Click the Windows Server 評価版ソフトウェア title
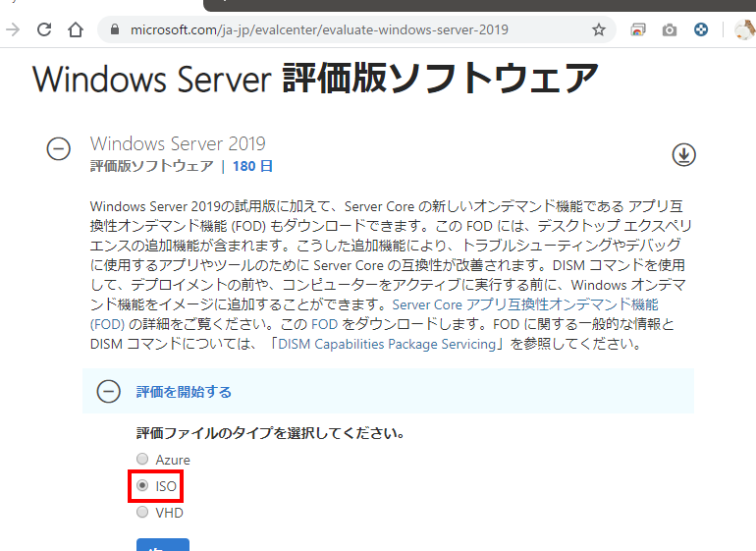Image resolution: width=756 pixels, height=551 pixels. pyautogui.click(x=316, y=79)
